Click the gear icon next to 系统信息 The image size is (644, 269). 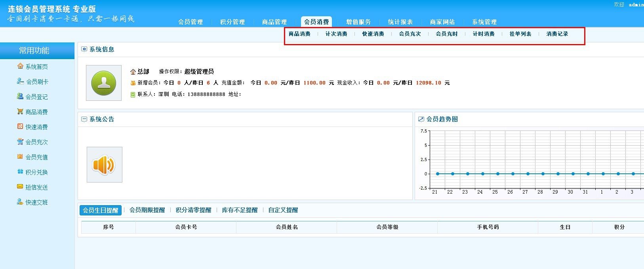click(x=84, y=49)
